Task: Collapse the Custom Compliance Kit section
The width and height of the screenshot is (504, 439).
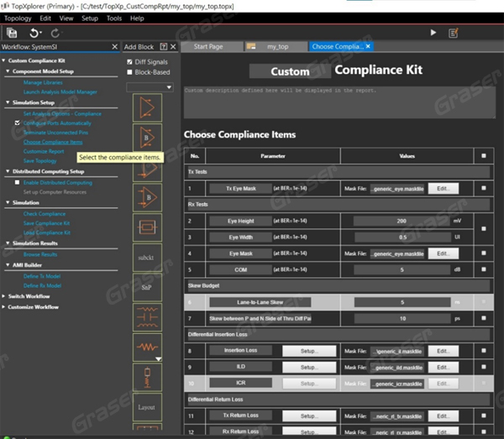Action: coord(3,60)
